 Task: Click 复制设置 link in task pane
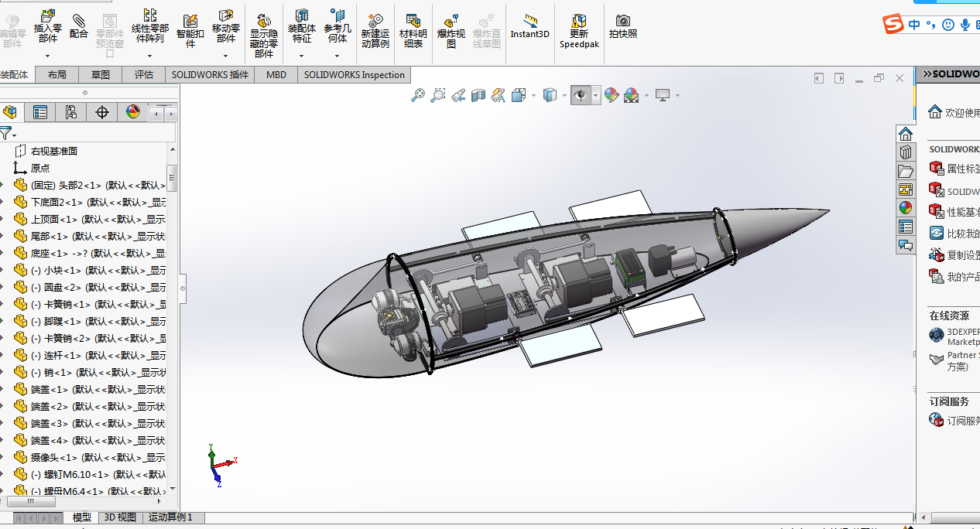(x=963, y=255)
